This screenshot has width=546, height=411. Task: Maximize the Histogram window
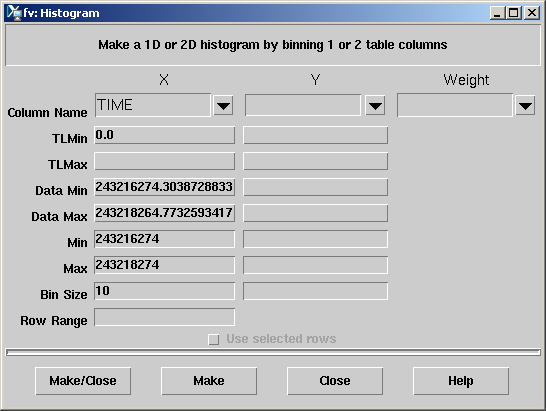click(x=514, y=13)
